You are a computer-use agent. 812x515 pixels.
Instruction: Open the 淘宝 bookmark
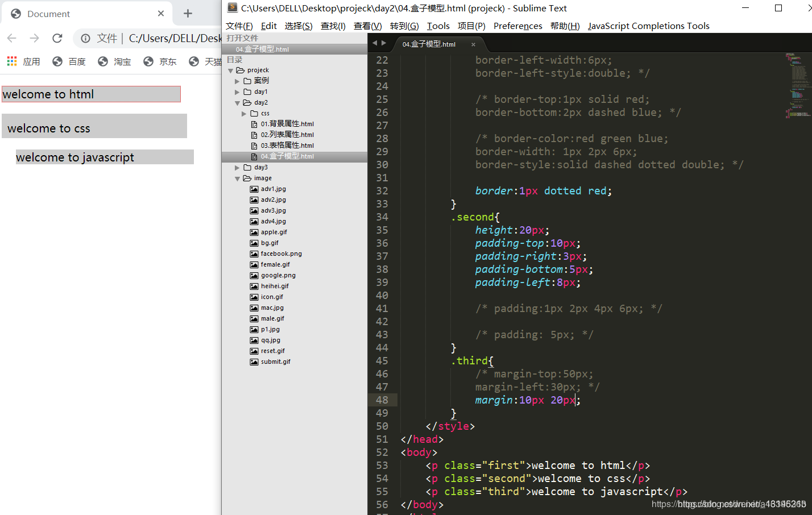tap(114, 61)
